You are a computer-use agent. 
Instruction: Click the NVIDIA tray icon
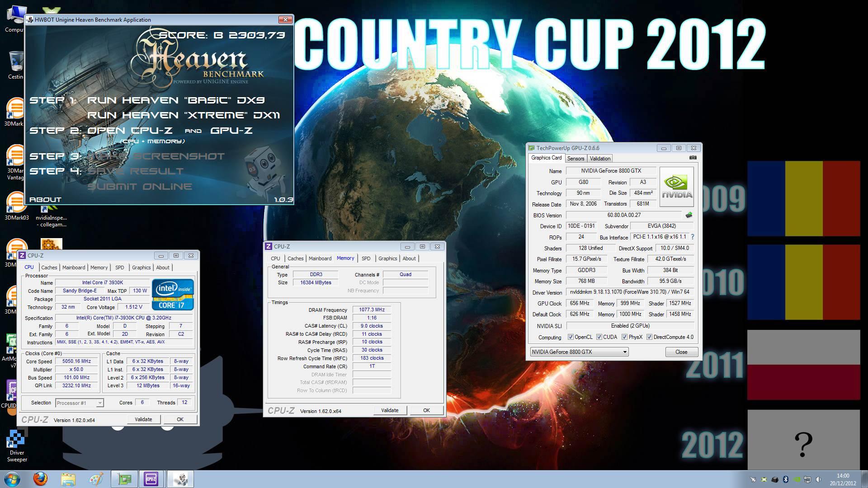pos(797,479)
